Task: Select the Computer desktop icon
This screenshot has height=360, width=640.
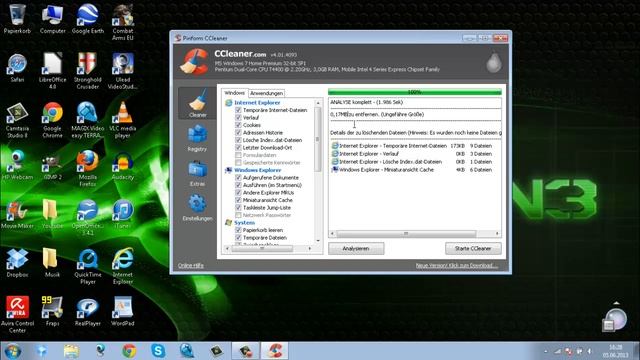Action: click(x=52, y=19)
